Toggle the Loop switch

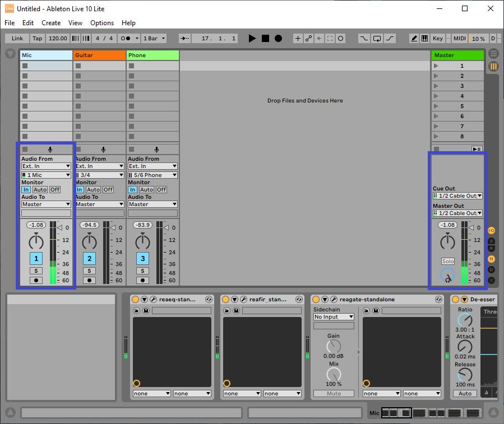[x=377, y=39]
